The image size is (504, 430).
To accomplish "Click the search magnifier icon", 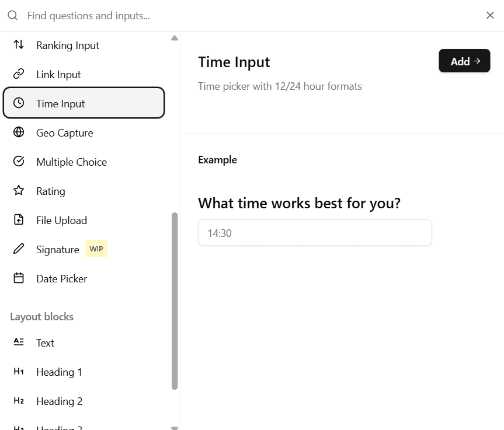I will [12, 15].
